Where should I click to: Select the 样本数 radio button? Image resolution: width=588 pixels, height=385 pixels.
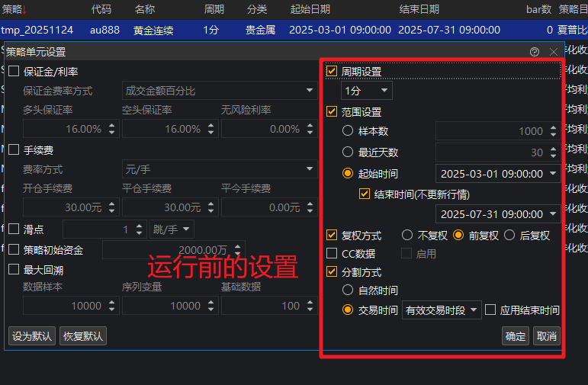(348, 131)
